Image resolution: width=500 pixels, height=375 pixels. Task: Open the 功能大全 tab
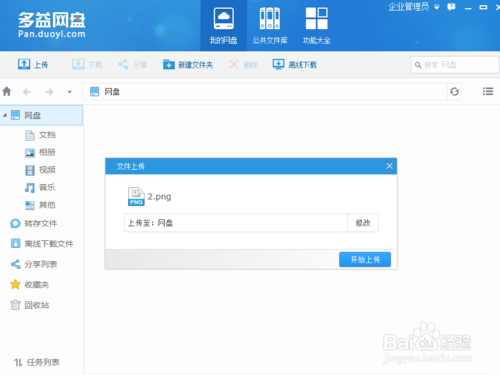coord(316,26)
